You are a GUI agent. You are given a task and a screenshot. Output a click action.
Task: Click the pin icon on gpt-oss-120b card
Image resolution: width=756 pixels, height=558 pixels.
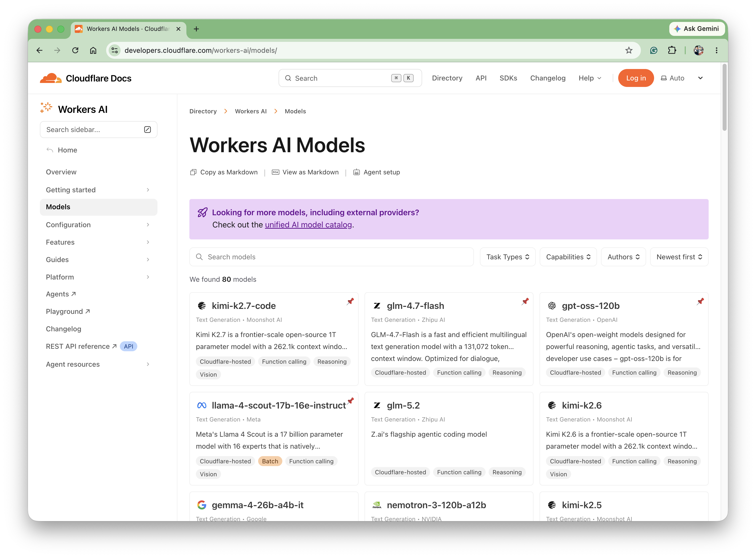[700, 301]
